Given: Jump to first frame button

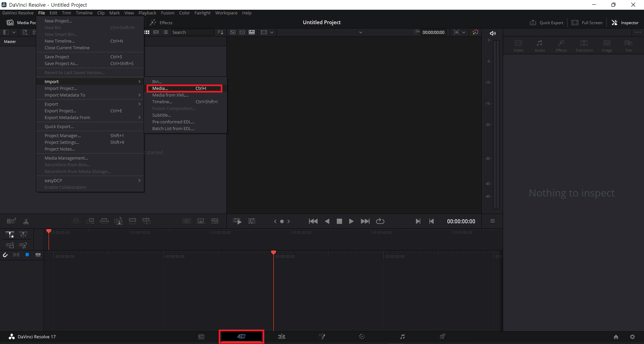Looking at the screenshot, I should (313, 221).
